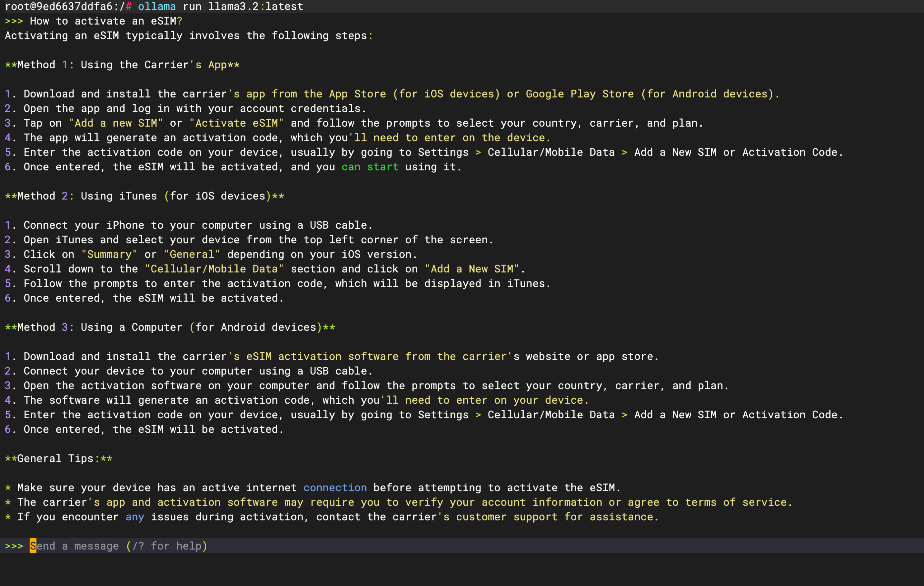Click the quoted text "General" in step 3
The width and height of the screenshot is (924, 586).
192,254
